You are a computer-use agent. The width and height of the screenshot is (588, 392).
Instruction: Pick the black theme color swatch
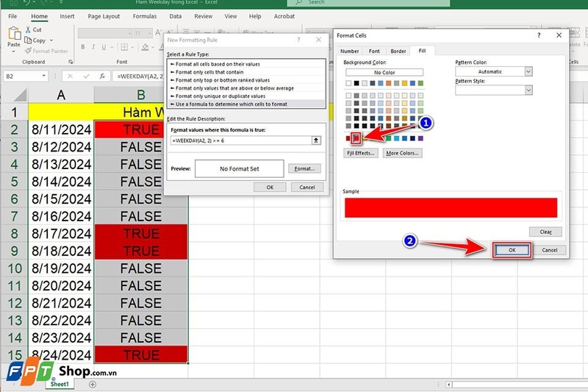(356, 83)
